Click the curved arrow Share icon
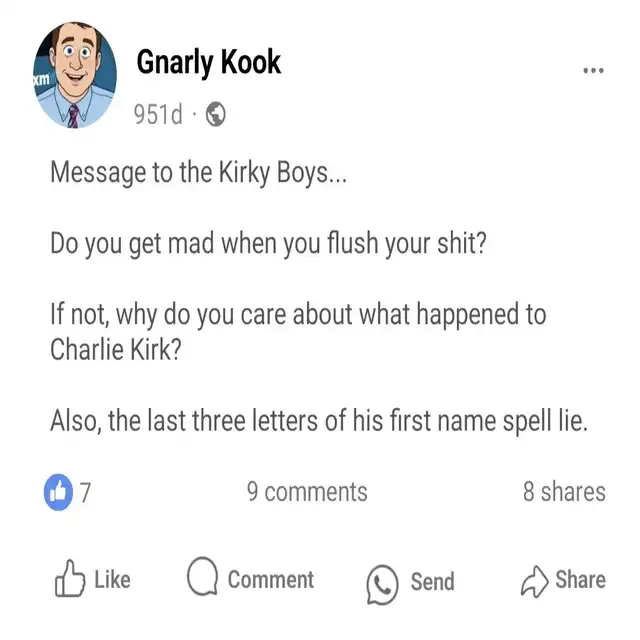This screenshot has height=640, width=640. pyautogui.click(x=534, y=580)
